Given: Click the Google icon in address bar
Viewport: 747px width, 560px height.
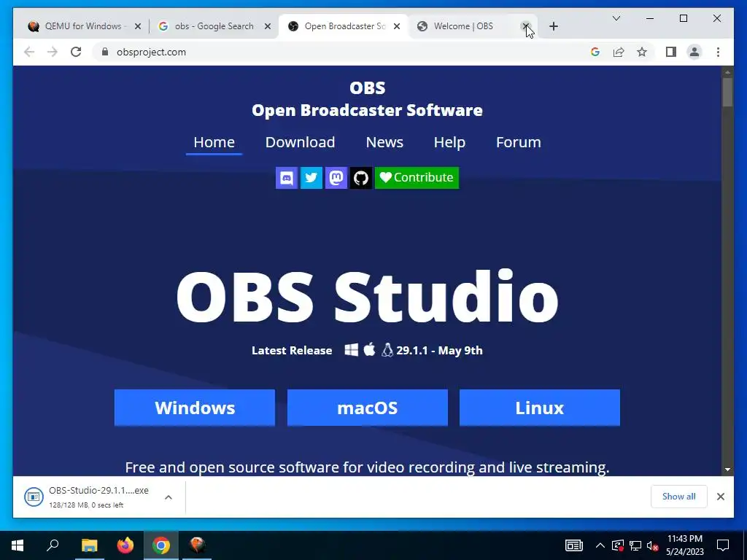Looking at the screenshot, I should [x=595, y=52].
